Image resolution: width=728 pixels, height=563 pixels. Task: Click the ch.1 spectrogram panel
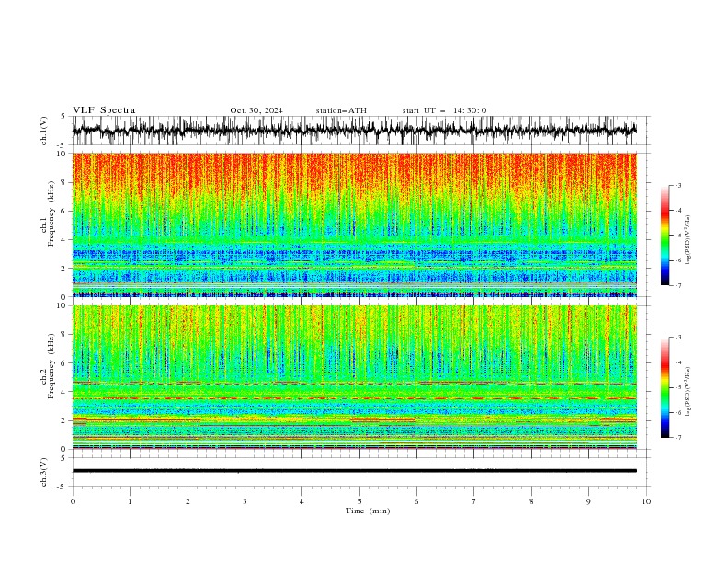point(354,224)
